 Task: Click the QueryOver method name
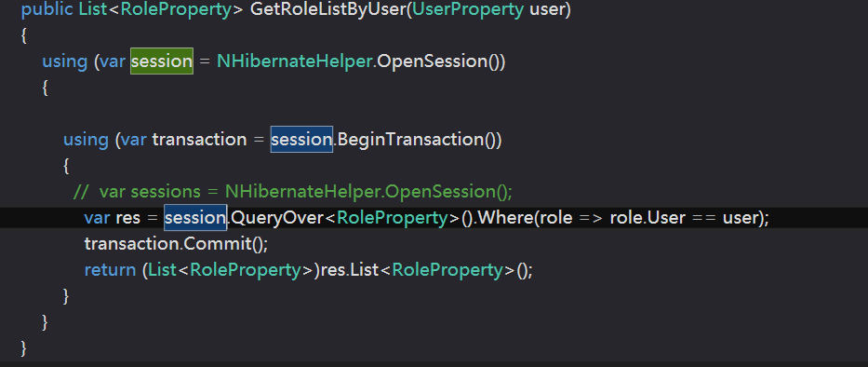(277, 218)
